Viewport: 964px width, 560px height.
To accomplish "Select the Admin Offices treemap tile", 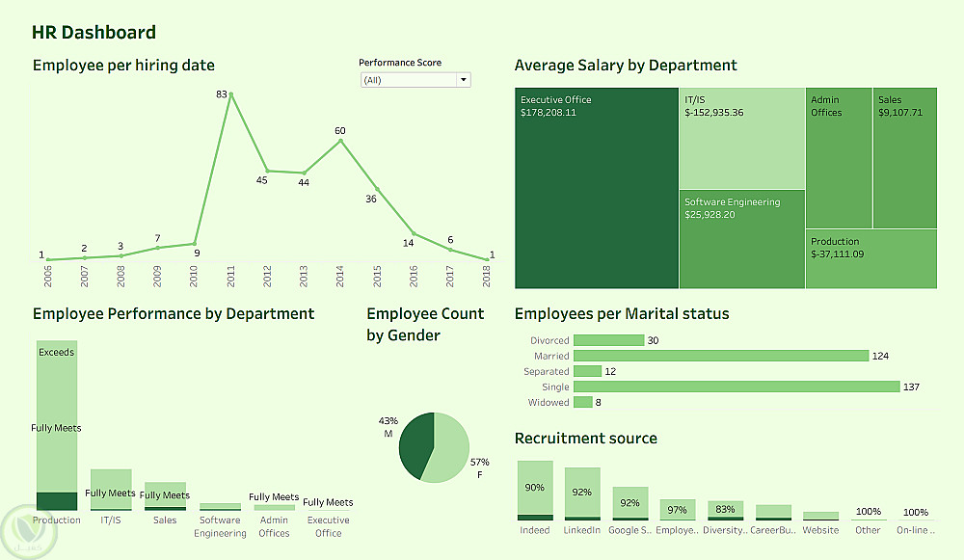I will [x=839, y=158].
